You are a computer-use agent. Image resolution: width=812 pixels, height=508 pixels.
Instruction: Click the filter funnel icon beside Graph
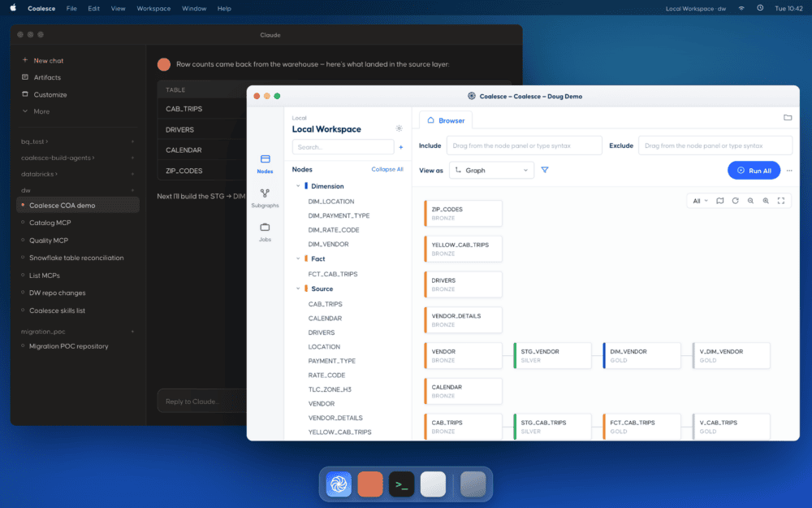coord(545,170)
